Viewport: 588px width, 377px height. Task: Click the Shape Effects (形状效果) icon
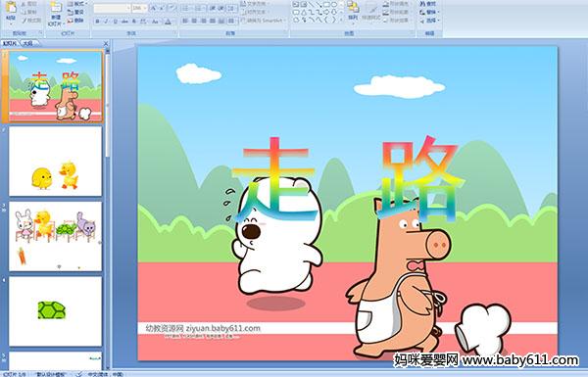coord(386,21)
